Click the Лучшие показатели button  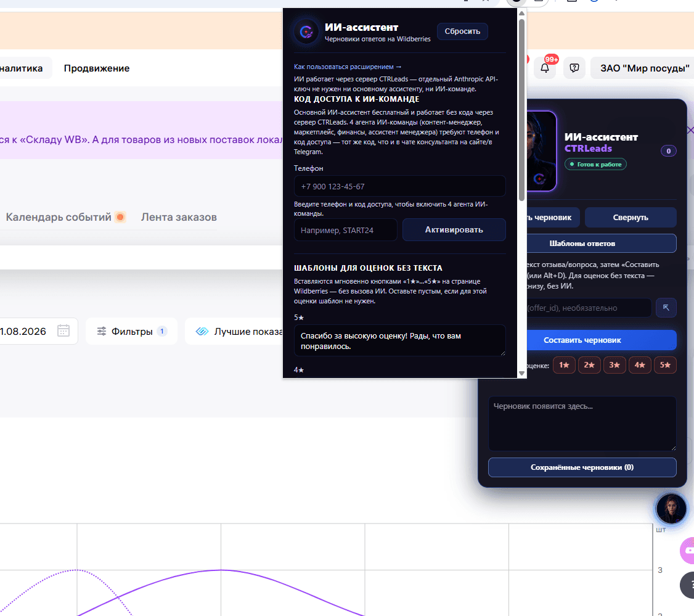click(x=234, y=331)
